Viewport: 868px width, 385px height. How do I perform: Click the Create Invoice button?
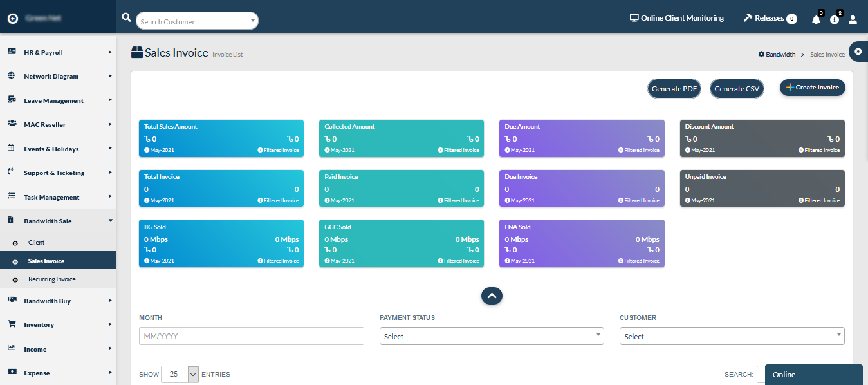pos(812,88)
